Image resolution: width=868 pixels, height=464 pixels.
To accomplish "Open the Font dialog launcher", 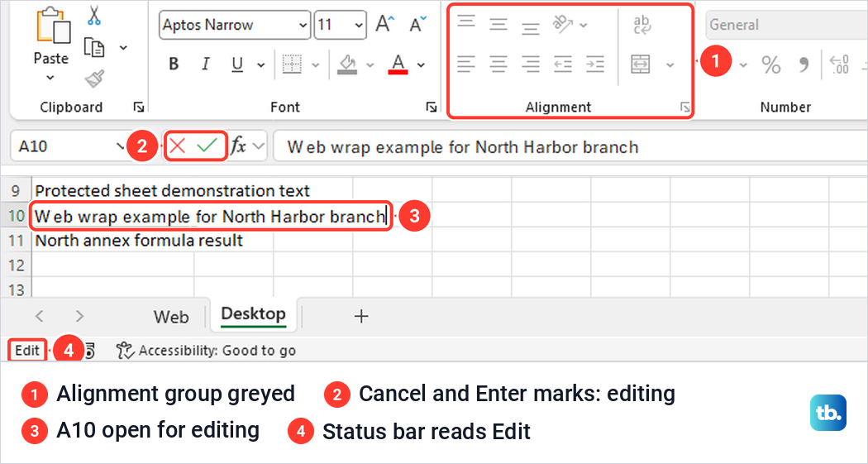I will pos(432,107).
